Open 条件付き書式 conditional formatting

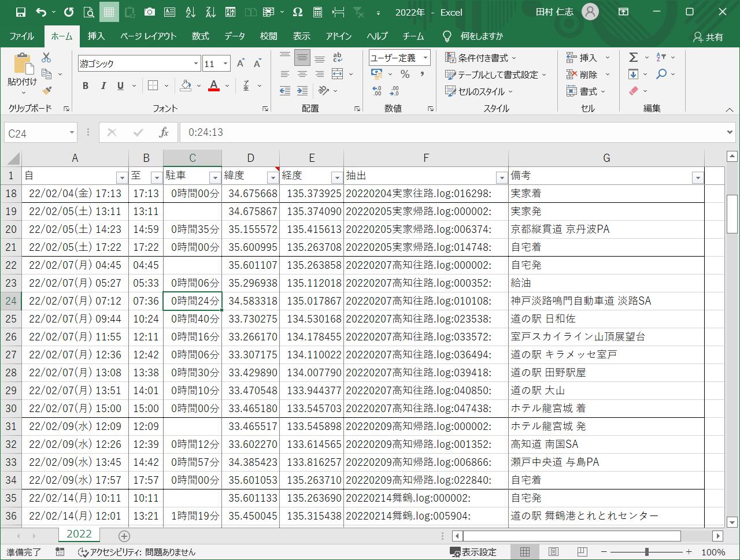[481, 58]
